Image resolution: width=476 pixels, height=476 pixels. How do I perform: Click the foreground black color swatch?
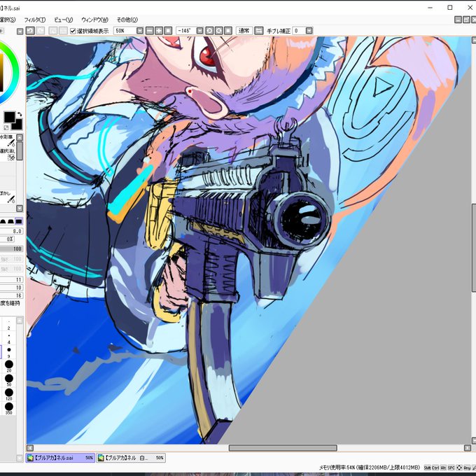coord(9,117)
